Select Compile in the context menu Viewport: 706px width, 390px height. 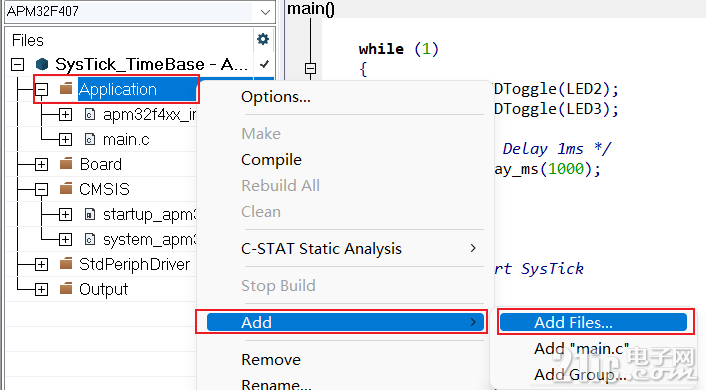point(272,160)
